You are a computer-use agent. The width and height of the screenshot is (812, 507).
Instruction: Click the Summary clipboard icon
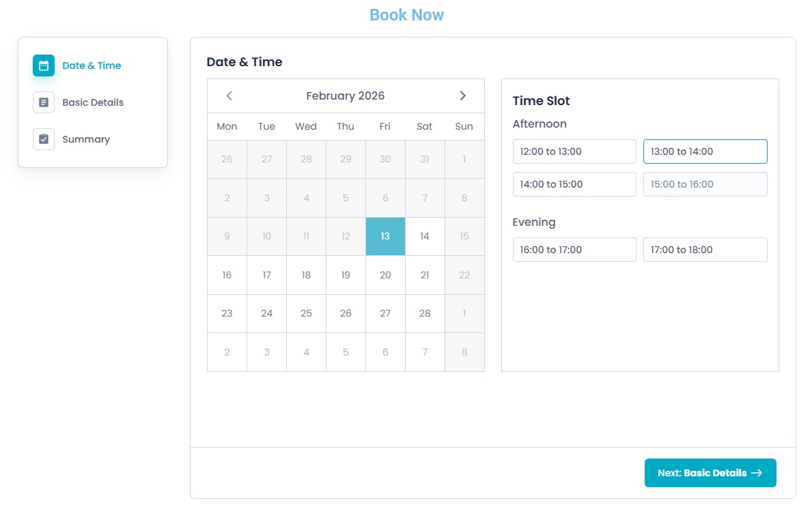[44, 139]
